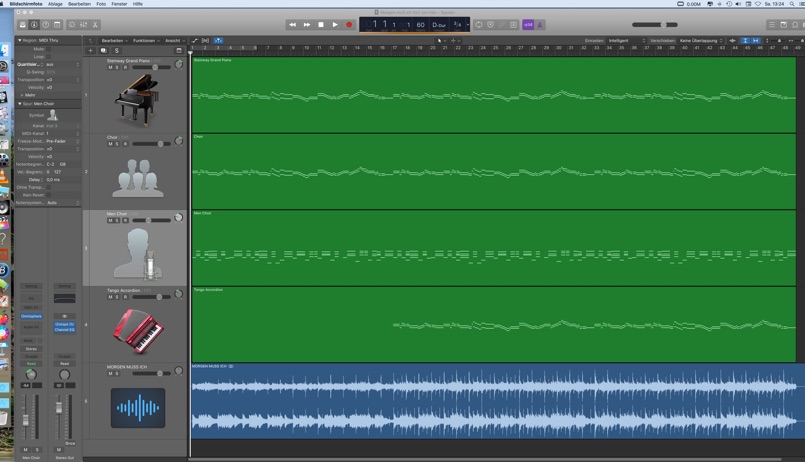Collapse the Spur Men Choir disclosure triangle
The height and width of the screenshot is (462, 805).
pos(20,104)
